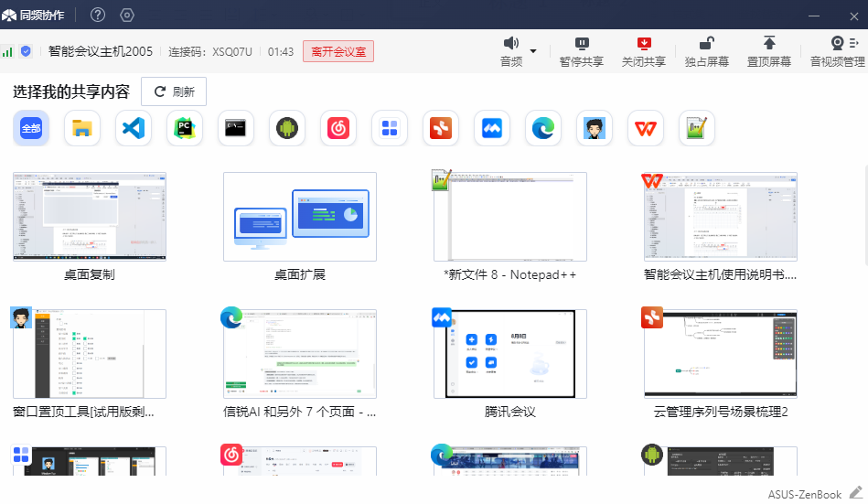Filter by WPS Office red W icon in filter row
Viewport: 868px width, 504px height.
pyautogui.click(x=646, y=128)
